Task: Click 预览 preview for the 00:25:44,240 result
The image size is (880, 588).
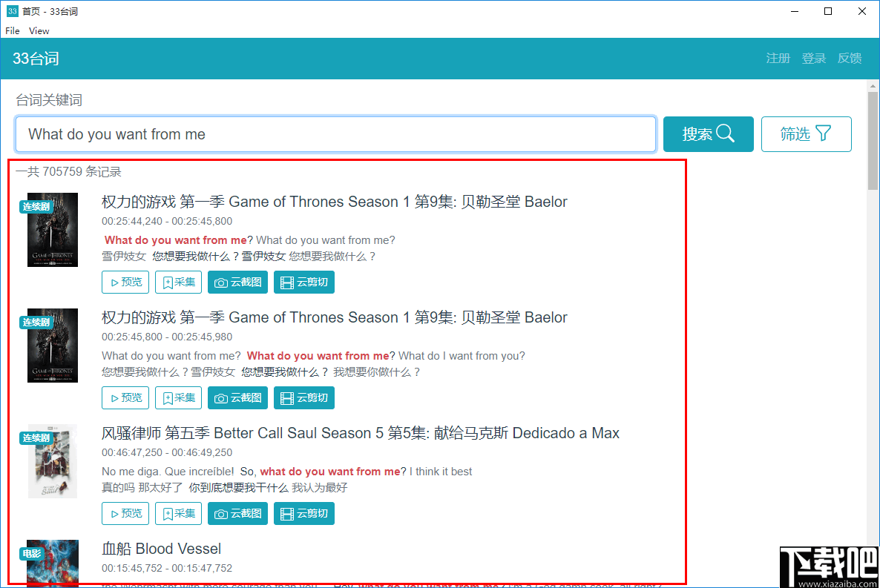Action: pyautogui.click(x=125, y=283)
